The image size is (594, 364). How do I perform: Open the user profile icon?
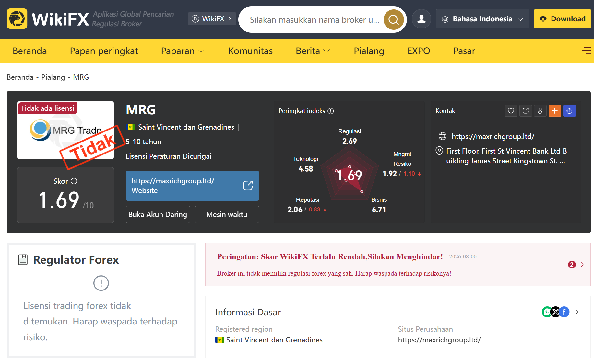(421, 19)
